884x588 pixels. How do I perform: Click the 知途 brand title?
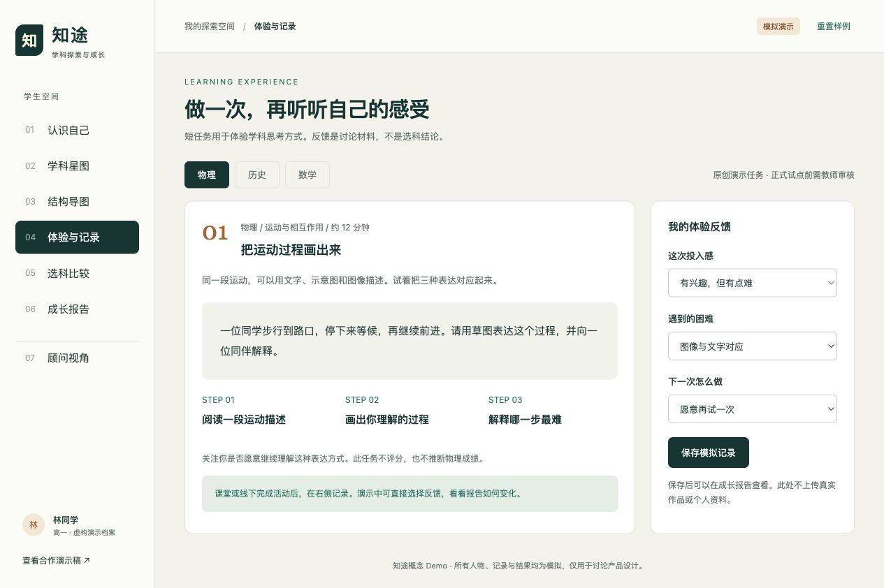point(70,34)
